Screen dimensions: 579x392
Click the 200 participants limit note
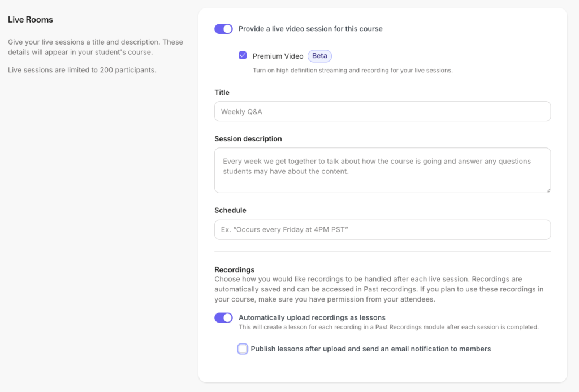82,70
